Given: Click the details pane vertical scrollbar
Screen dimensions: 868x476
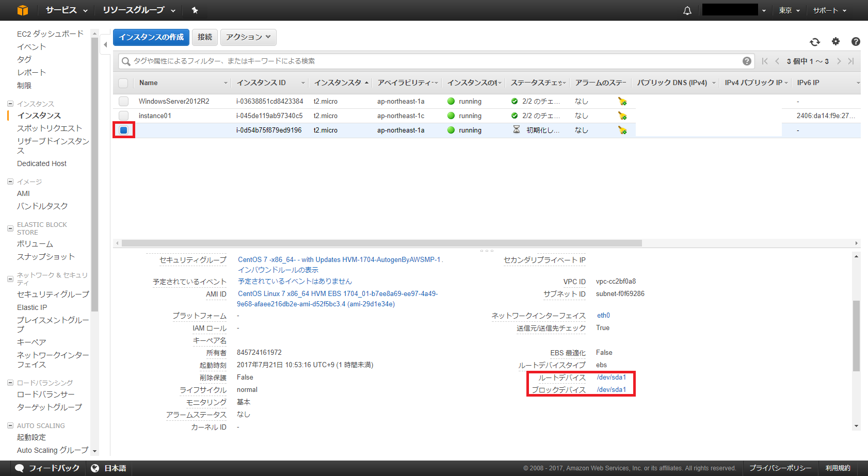Looking at the screenshot, I should pyautogui.click(x=856, y=336).
